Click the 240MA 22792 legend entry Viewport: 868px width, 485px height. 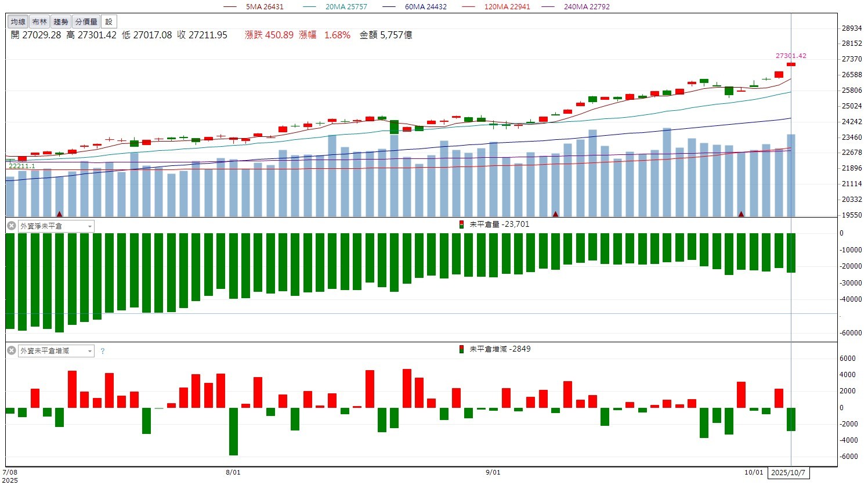pos(577,7)
